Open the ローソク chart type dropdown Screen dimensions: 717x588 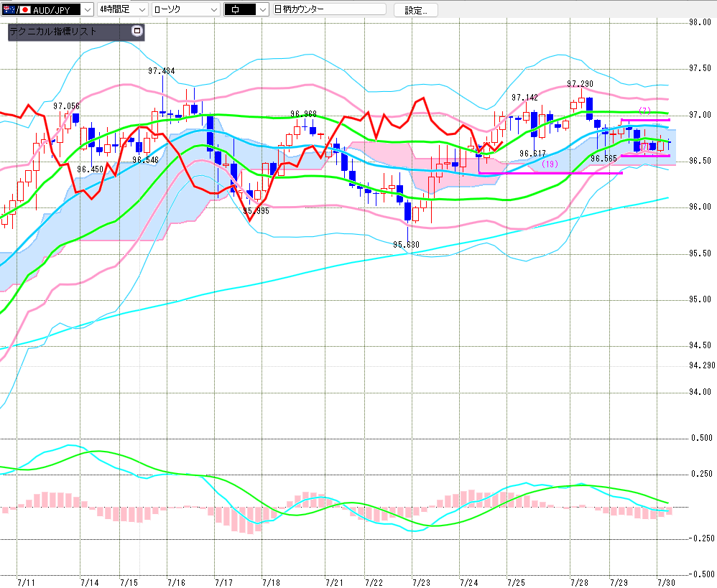tap(185, 9)
